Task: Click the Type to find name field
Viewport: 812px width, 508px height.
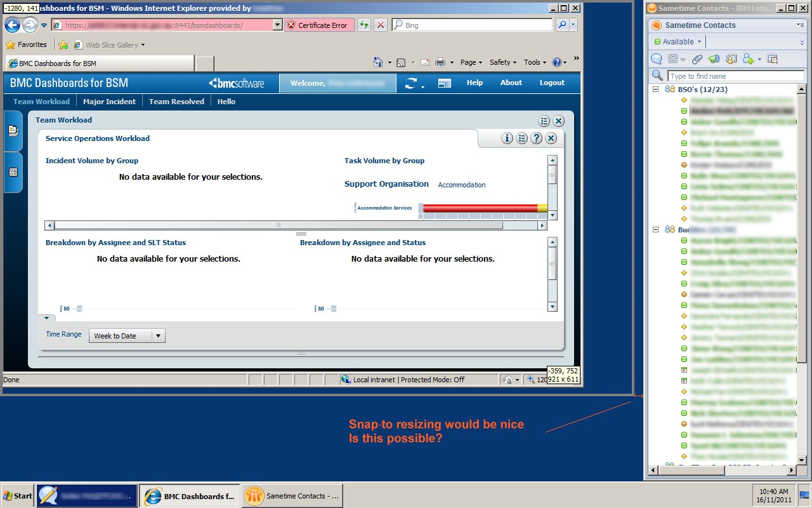Action: point(730,76)
